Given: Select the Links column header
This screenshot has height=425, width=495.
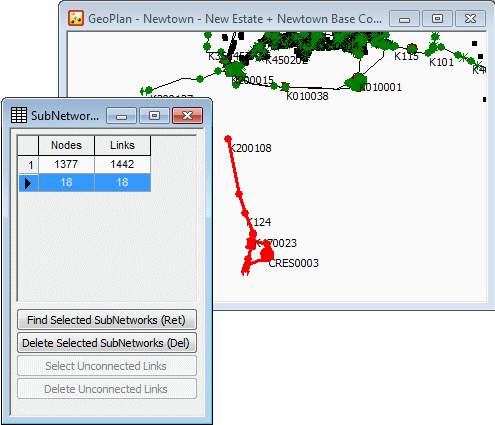Looking at the screenshot, I should pyautogui.click(x=123, y=145).
